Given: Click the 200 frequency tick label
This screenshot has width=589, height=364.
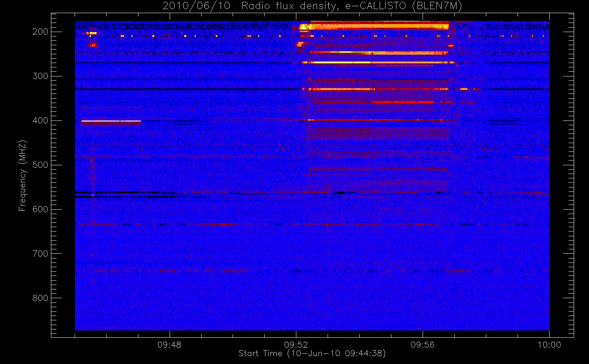Looking at the screenshot, I should (x=40, y=32).
